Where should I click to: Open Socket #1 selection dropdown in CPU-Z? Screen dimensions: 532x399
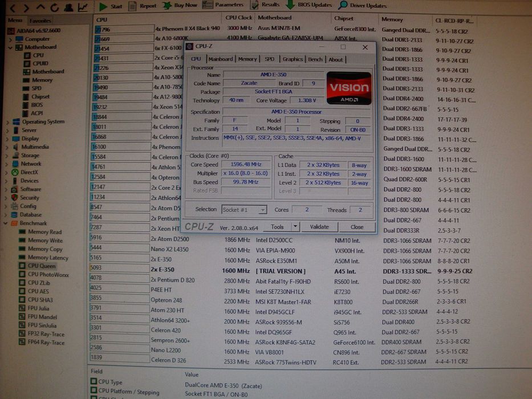pyautogui.click(x=244, y=210)
